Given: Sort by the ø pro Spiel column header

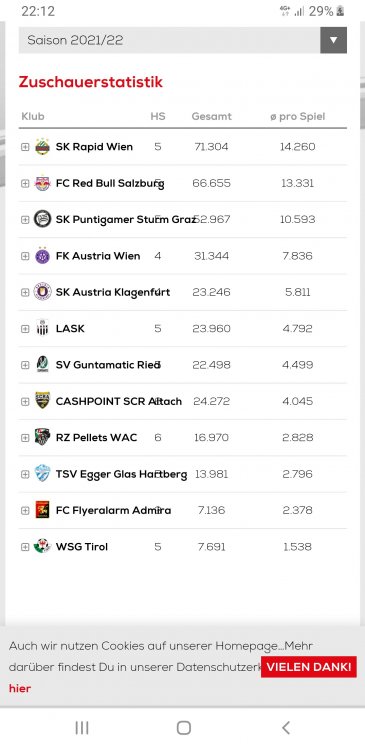Looking at the screenshot, I should [x=298, y=116].
